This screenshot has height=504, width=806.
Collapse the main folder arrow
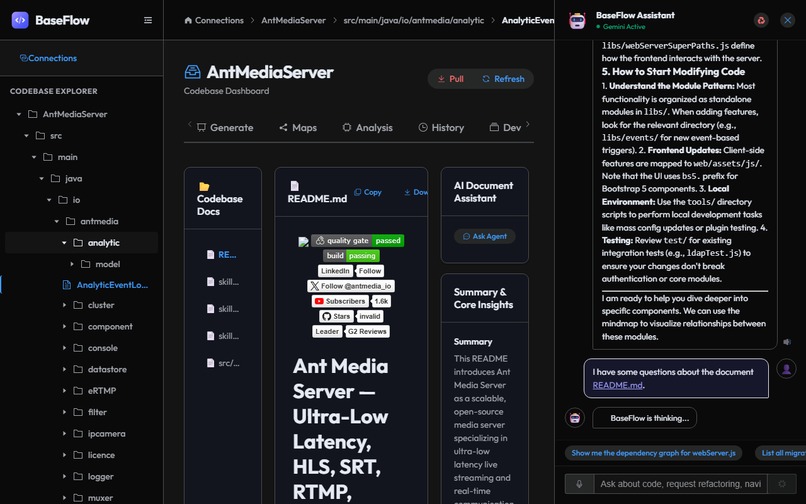pos(34,157)
